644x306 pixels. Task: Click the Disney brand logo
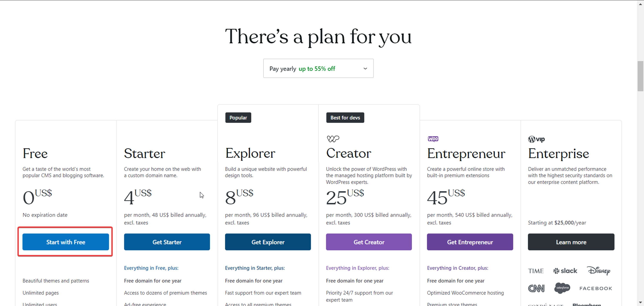tap(598, 271)
